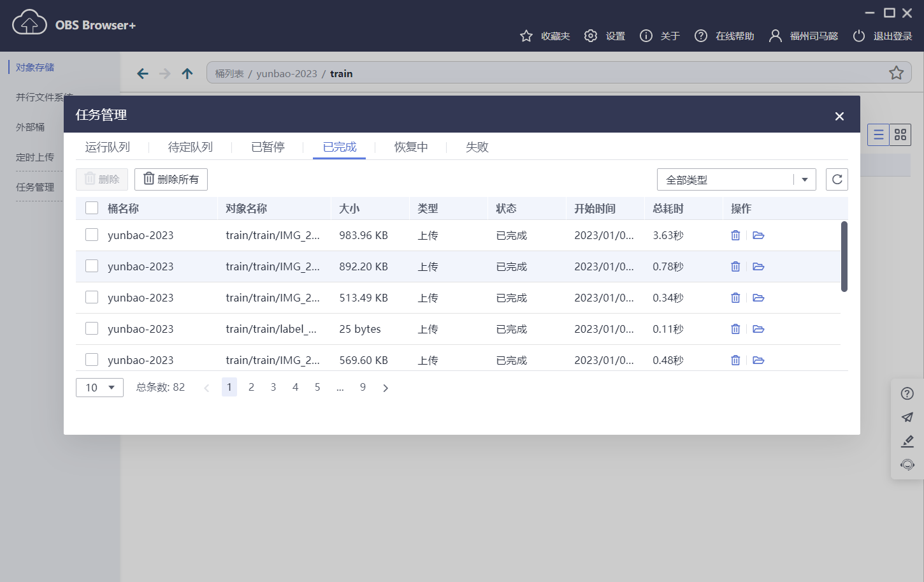Switch to the 运行队列 tab
The image size is (924, 582).
108,147
